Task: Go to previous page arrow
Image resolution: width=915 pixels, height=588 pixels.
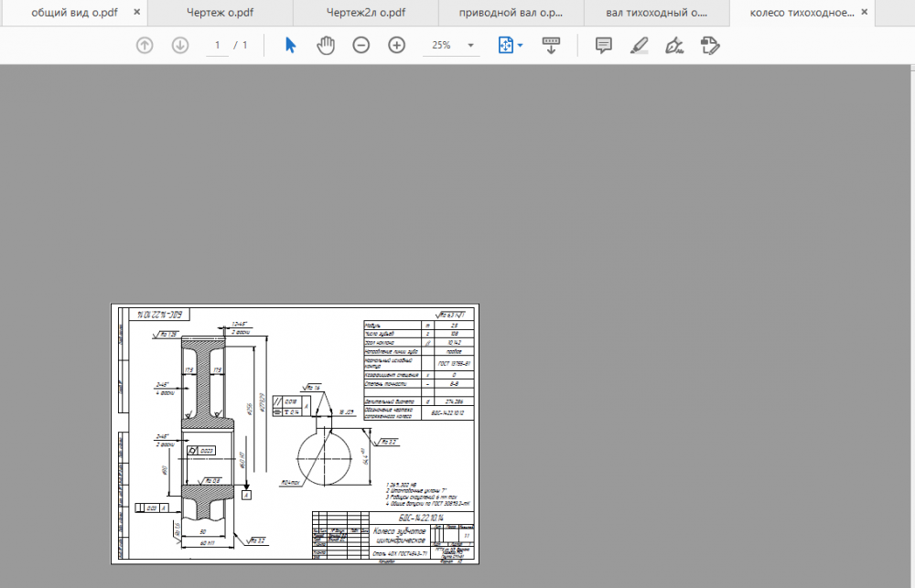Action: 145,46
